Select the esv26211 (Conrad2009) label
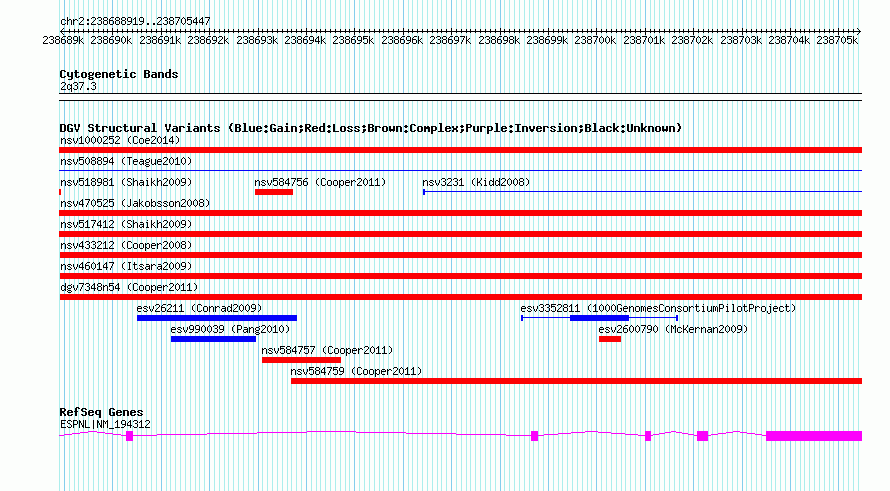Screen dimensions: 890x491 (199, 308)
